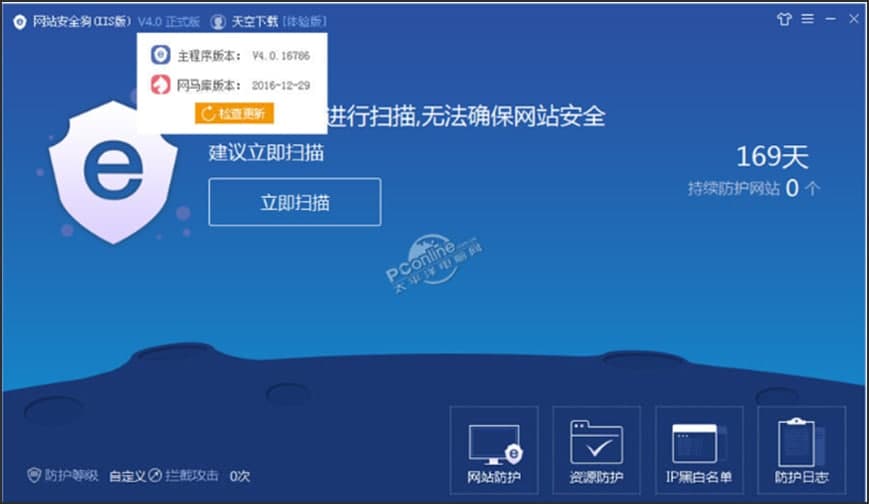This screenshot has width=869, height=504.
Task: Click the 天空下载 account name
Action: click(254, 22)
